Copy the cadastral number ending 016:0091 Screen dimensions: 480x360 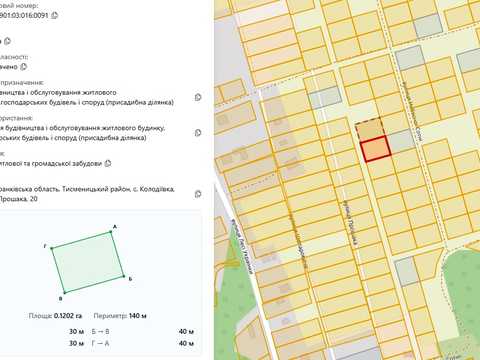(55, 15)
